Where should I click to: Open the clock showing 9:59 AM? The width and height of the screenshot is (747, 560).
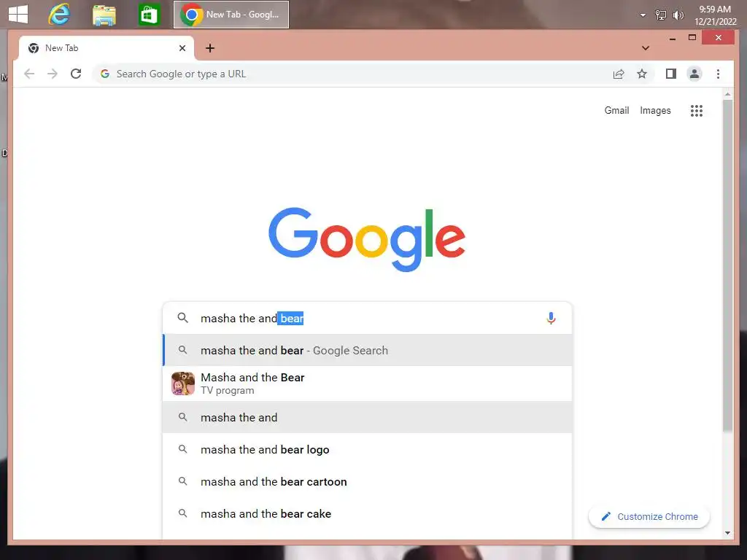[x=715, y=15]
